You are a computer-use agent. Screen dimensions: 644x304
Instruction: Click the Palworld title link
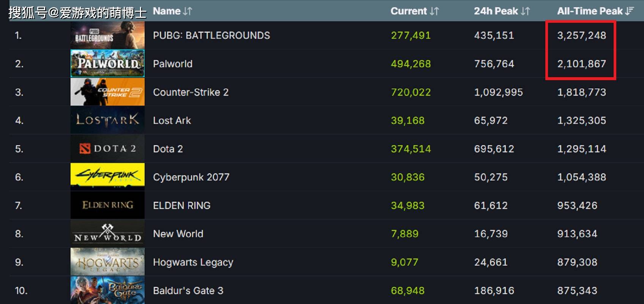(x=173, y=64)
